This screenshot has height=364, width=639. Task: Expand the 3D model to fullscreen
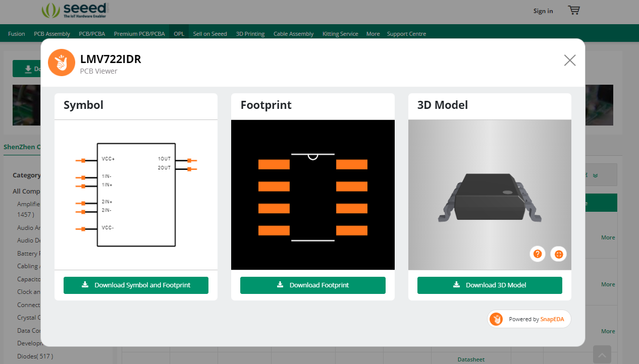[x=559, y=254]
